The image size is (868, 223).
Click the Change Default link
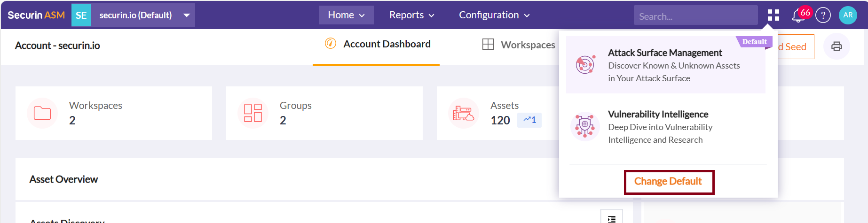coord(668,182)
